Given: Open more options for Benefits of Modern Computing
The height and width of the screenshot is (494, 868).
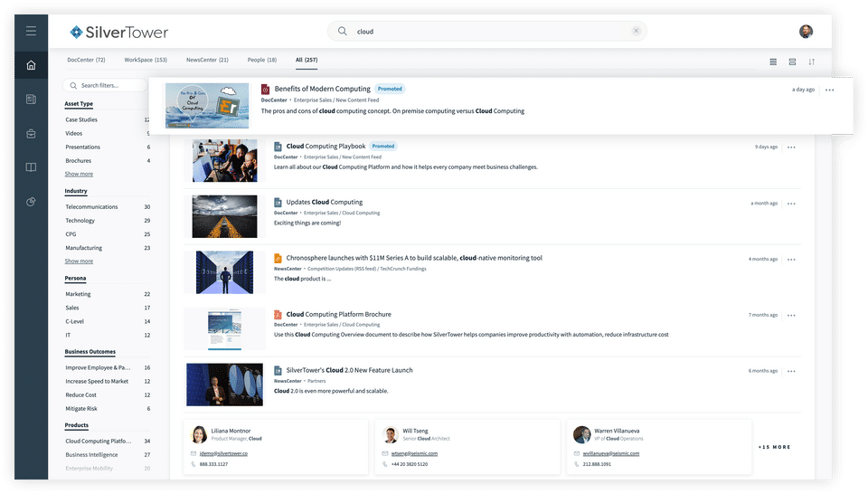Looking at the screenshot, I should (829, 90).
